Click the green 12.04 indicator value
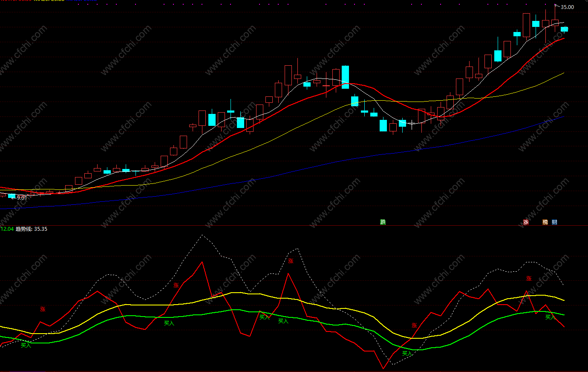Viewport: 588px width, 372px height. click(7, 229)
